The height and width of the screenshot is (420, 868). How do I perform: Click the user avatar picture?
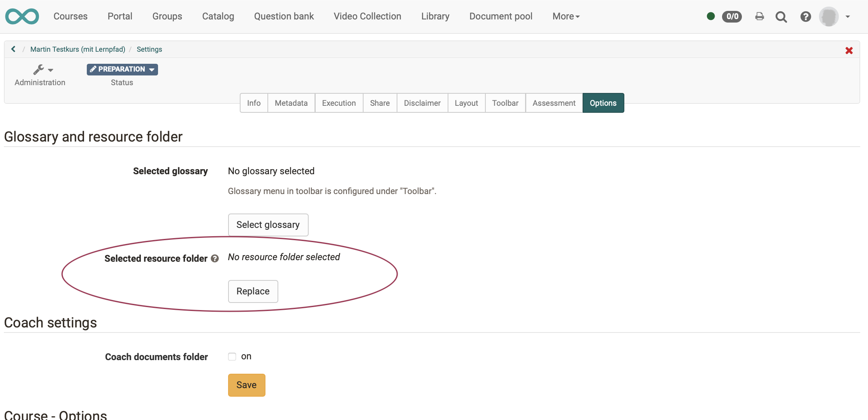829,16
